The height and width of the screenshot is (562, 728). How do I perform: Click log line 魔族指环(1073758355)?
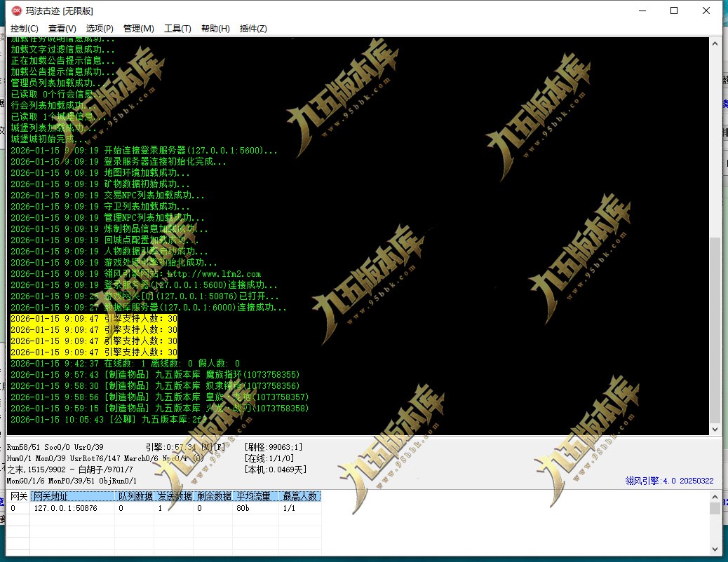point(155,374)
